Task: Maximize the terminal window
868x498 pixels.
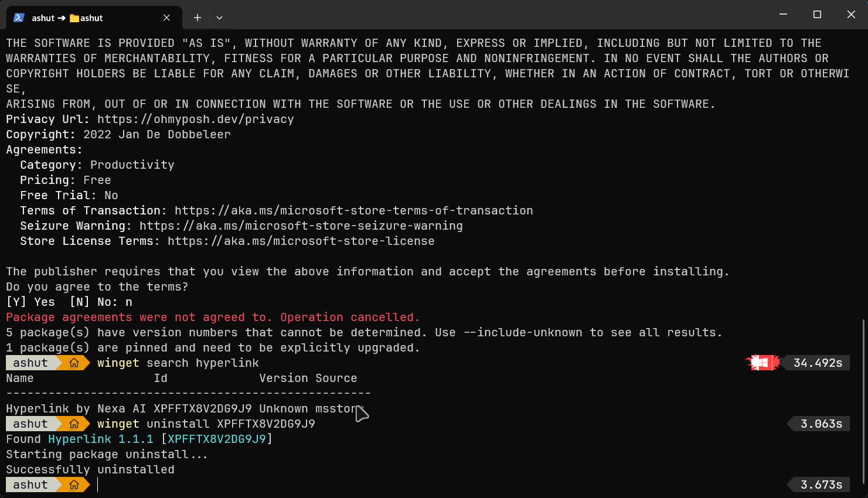Action: (x=817, y=15)
